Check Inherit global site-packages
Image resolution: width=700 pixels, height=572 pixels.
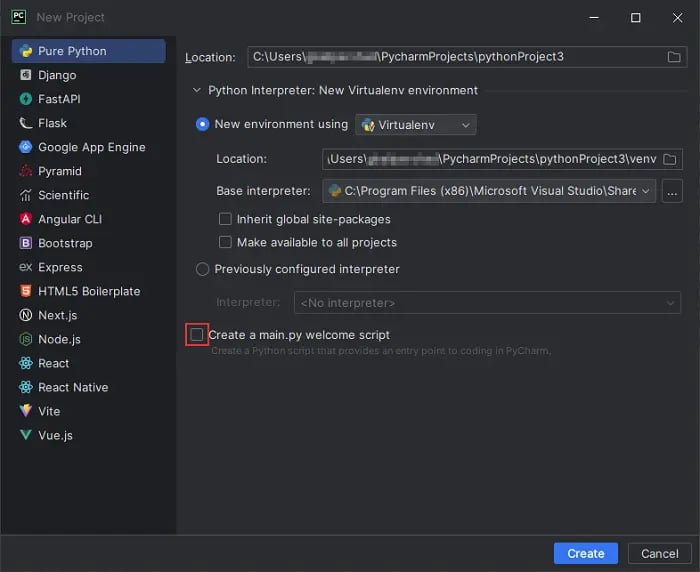pyautogui.click(x=226, y=219)
